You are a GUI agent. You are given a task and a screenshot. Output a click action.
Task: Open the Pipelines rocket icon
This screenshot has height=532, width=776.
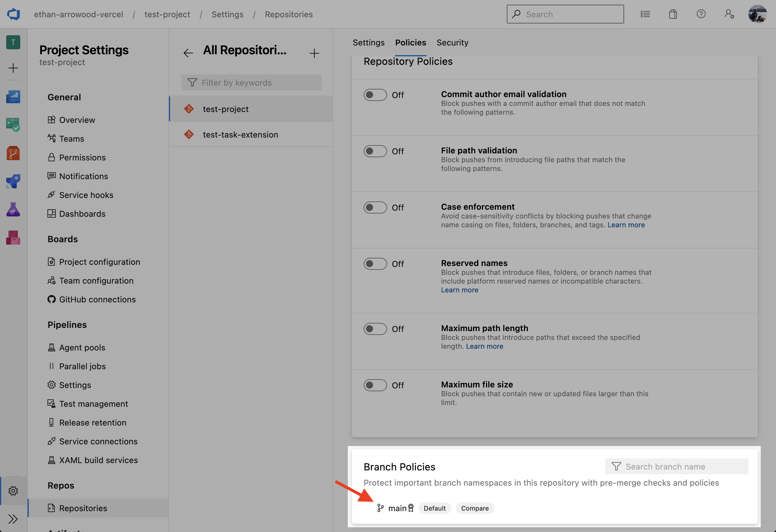13,181
